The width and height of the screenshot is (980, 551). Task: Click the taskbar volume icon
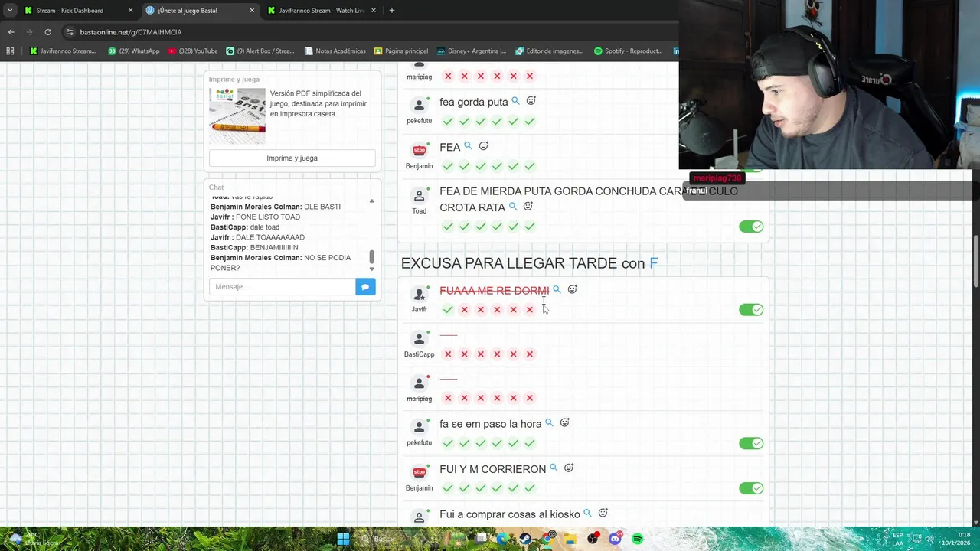click(931, 539)
